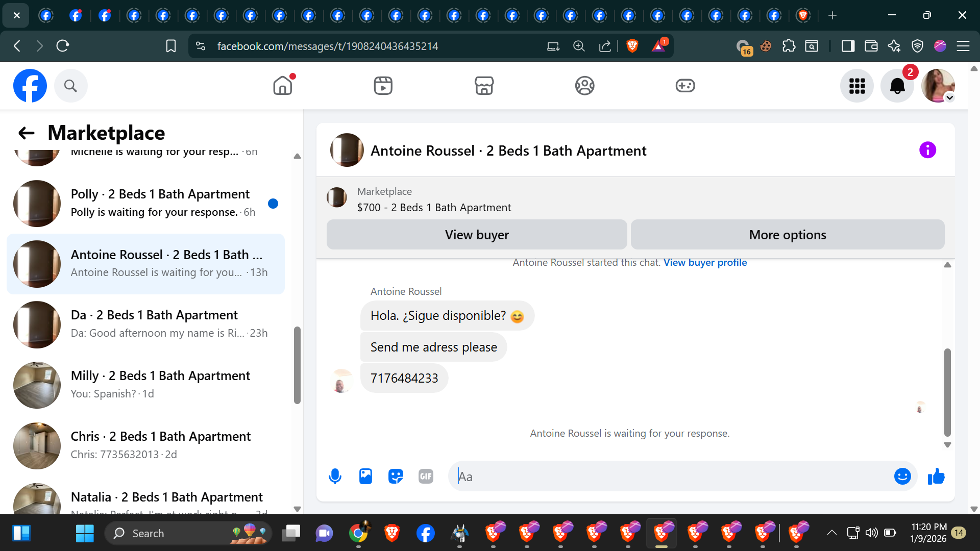The width and height of the screenshot is (980, 551).
Task: Toggle Brave Shields for this site
Action: pos(632,46)
